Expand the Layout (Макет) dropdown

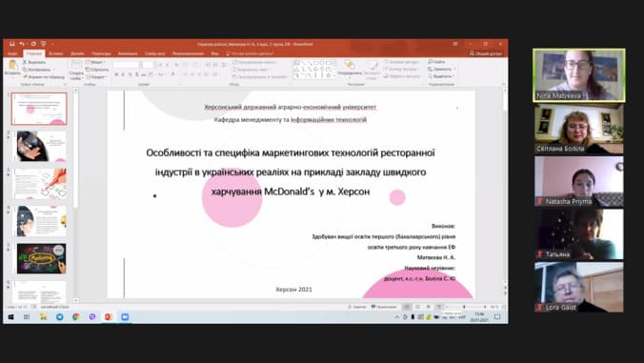(x=95, y=62)
